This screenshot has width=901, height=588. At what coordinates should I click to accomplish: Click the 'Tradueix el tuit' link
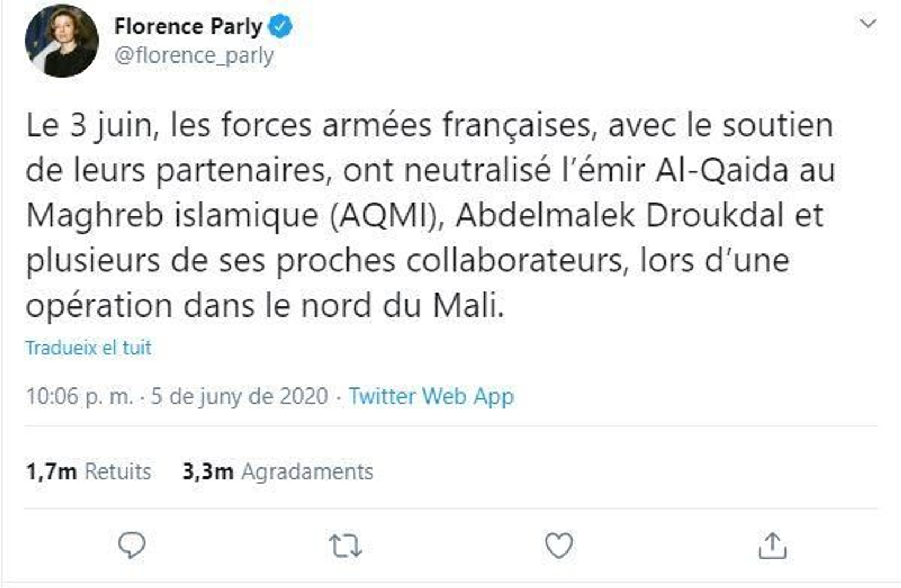(x=88, y=348)
